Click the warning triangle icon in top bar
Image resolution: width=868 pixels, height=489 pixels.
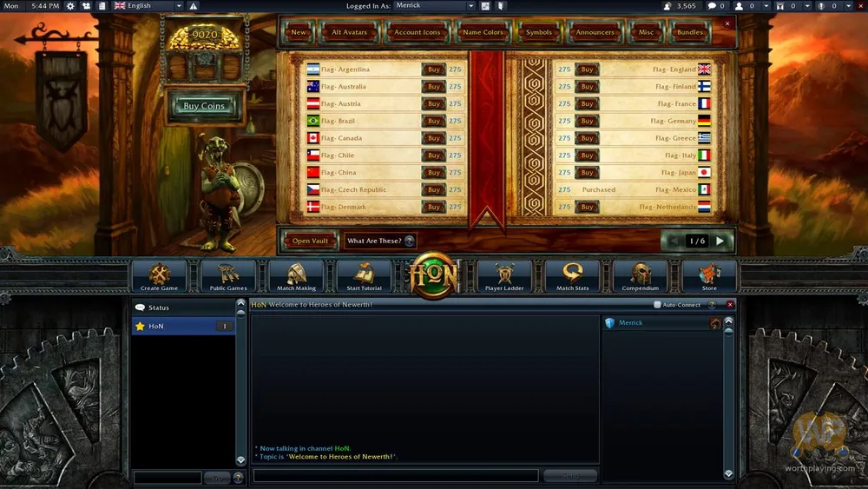(x=194, y=6)
